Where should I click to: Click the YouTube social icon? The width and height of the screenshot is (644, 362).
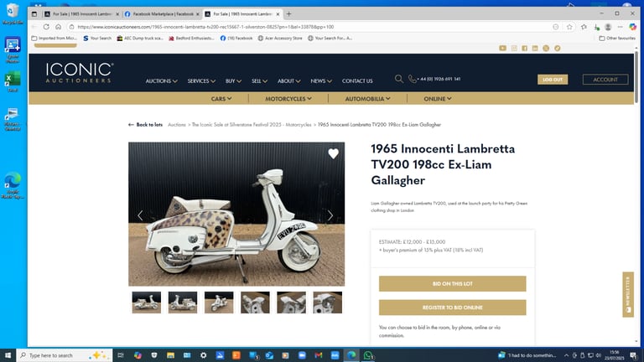503,48
